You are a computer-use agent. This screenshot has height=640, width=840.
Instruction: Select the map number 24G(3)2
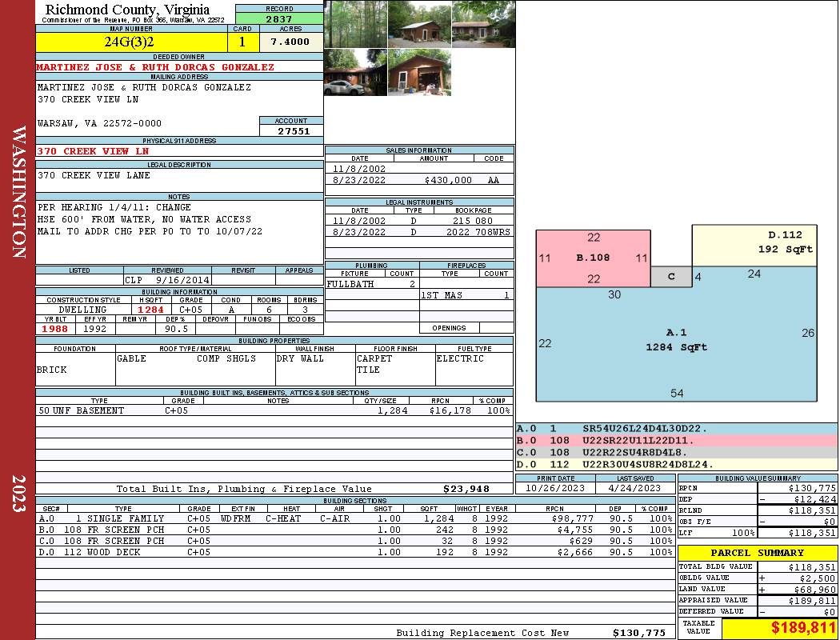click(x=129, y=42)
